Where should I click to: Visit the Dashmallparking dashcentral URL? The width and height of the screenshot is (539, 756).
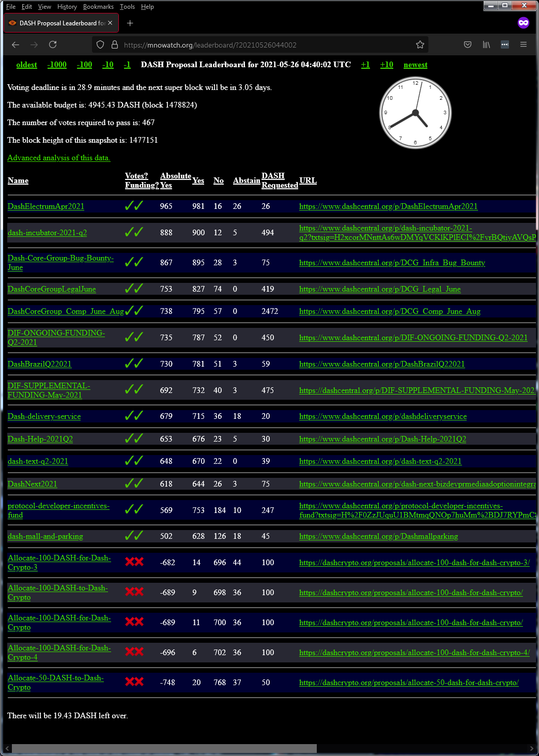click(378, 536)
